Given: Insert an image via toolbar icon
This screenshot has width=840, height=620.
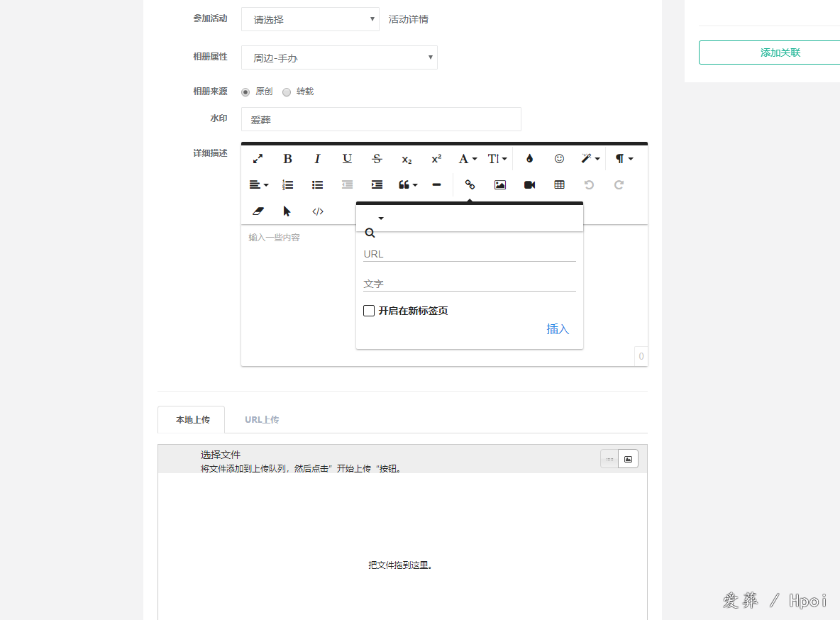Looking at the screenshot, I should point(500,184).
